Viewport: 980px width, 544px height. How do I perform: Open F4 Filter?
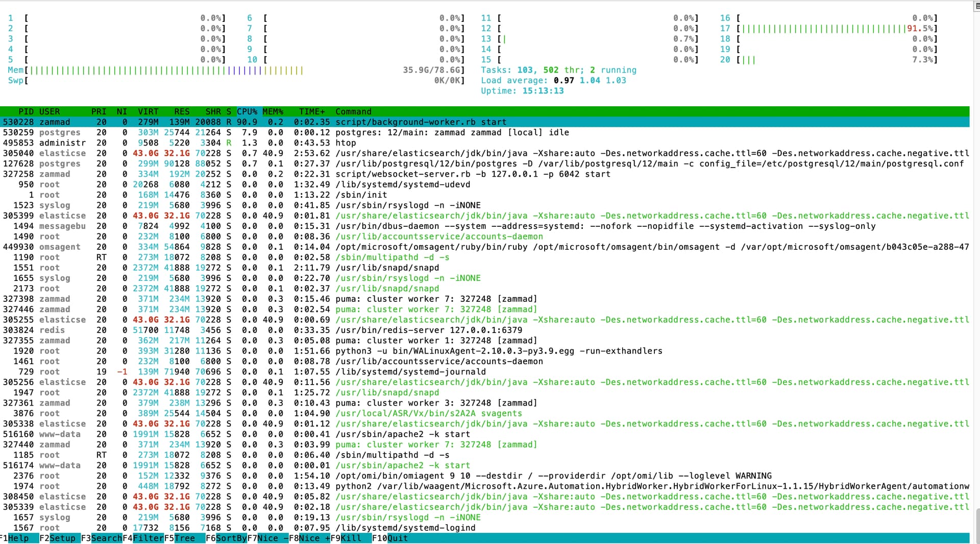pos(143,538)
